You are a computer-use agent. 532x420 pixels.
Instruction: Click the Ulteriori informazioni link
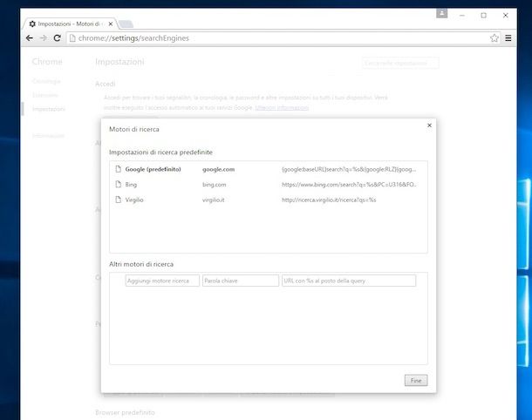(x=282, y=107)
